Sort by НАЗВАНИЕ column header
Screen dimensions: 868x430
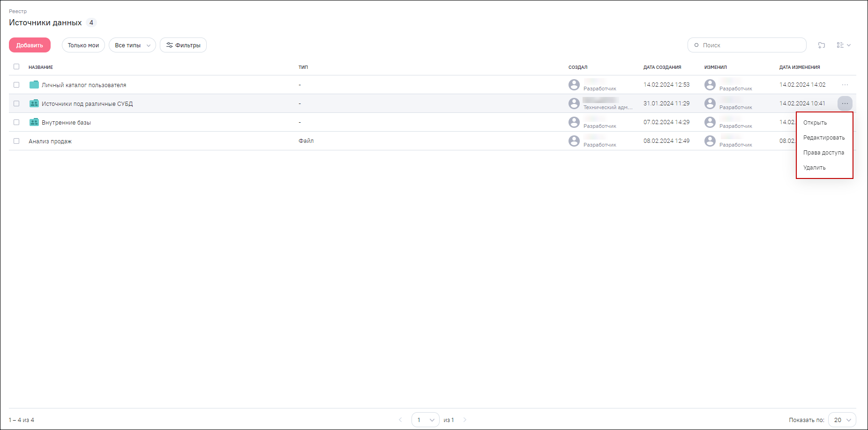[41, 67]
